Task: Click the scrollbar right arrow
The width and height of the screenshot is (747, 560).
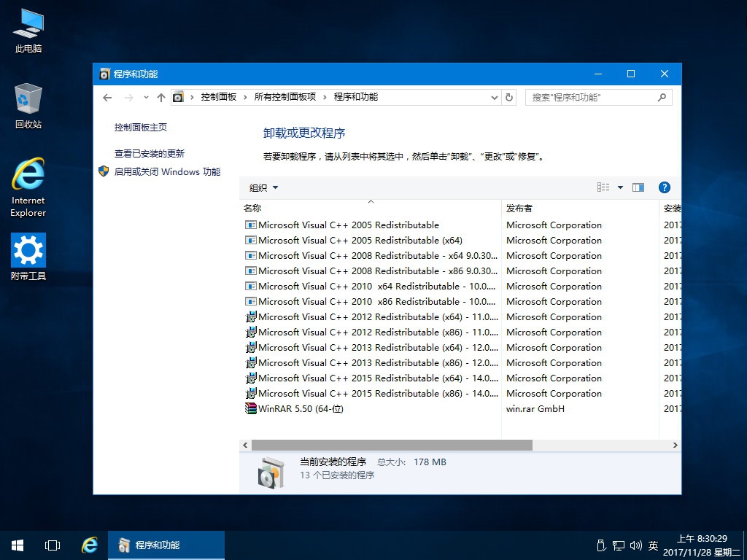Action: [x=675, y=446]
